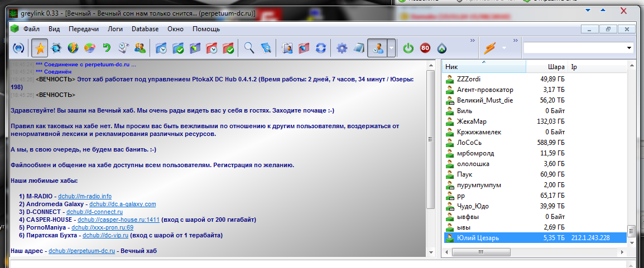Expand dropdown arrow beside away status button
This screenshot has width=644, height=268.
click(x=392, y=48)
